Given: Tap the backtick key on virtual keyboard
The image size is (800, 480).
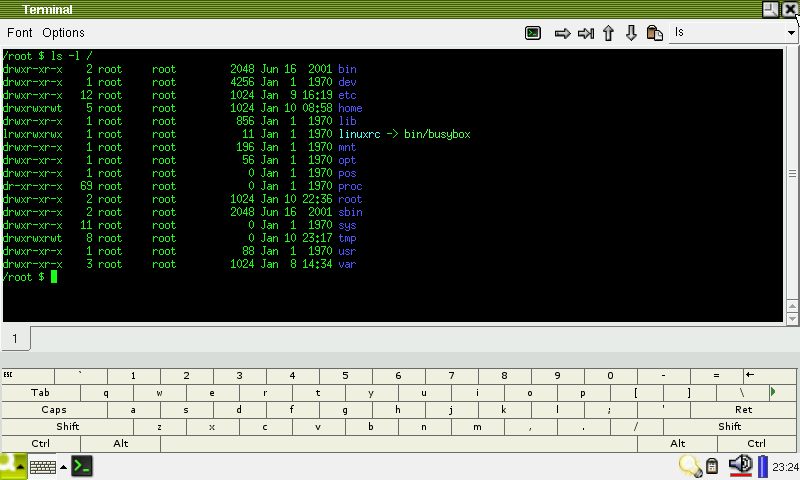Looking at the screenshot, I should pos(81,376).
